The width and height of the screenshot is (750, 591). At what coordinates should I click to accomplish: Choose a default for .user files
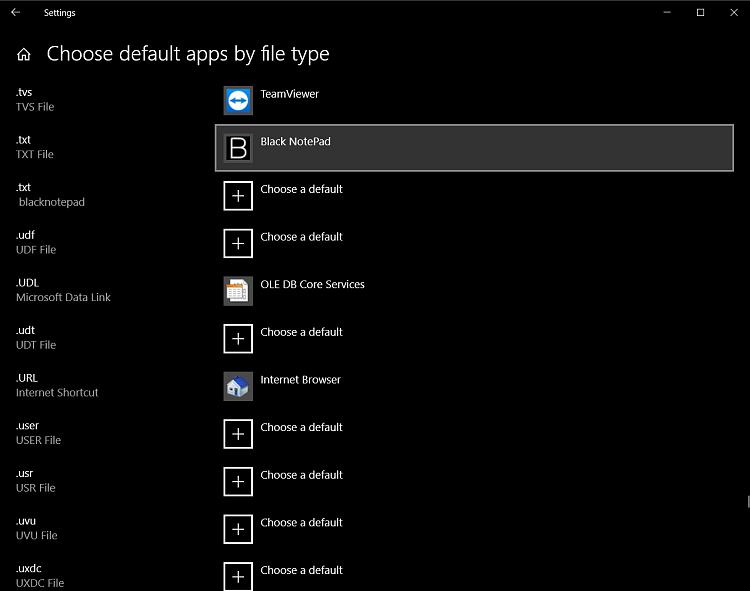474,434
